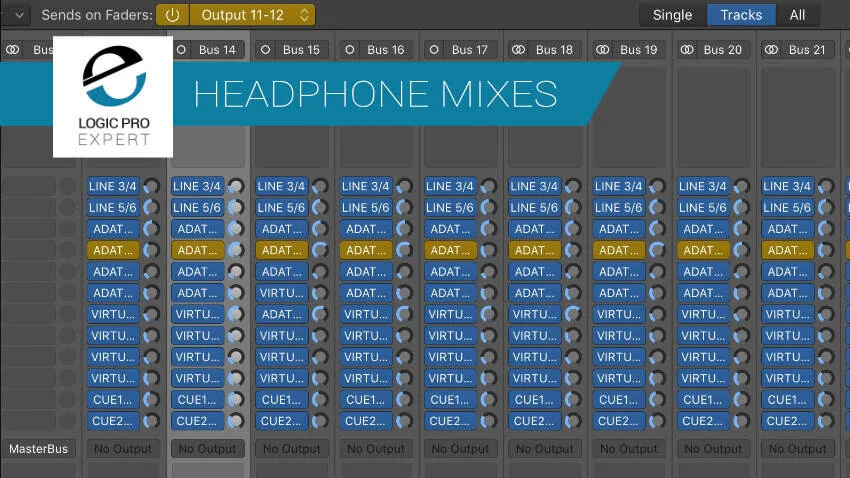Click the mono format icon on Bus 14
850x478 pixels.
(x=182, y=50)
